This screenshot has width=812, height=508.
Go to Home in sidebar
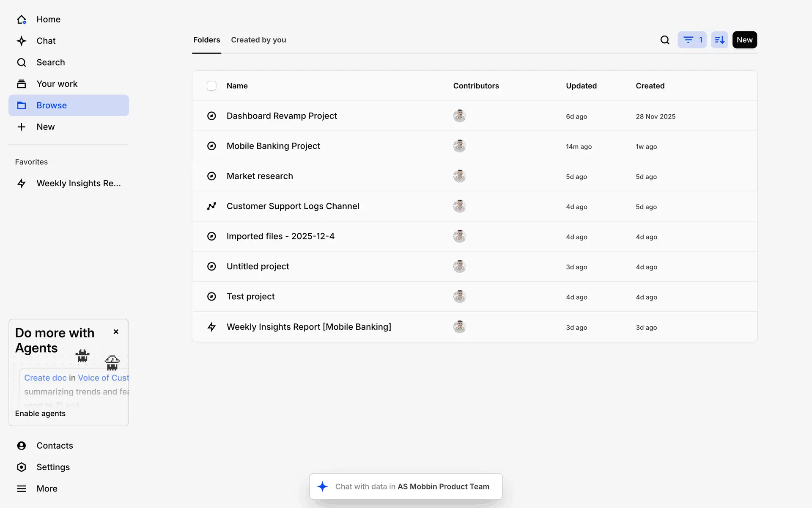point(48,19)
